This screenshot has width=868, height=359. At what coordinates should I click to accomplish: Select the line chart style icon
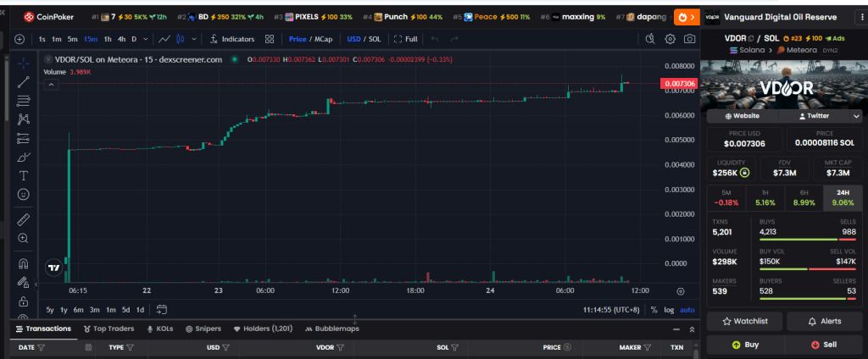click(x=164, y=39)
